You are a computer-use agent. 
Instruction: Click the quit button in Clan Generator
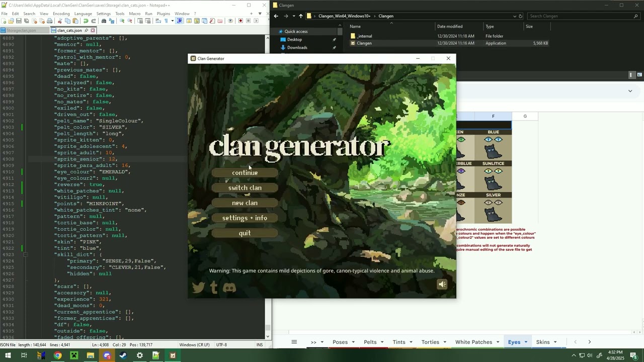(x=245, y=233)
